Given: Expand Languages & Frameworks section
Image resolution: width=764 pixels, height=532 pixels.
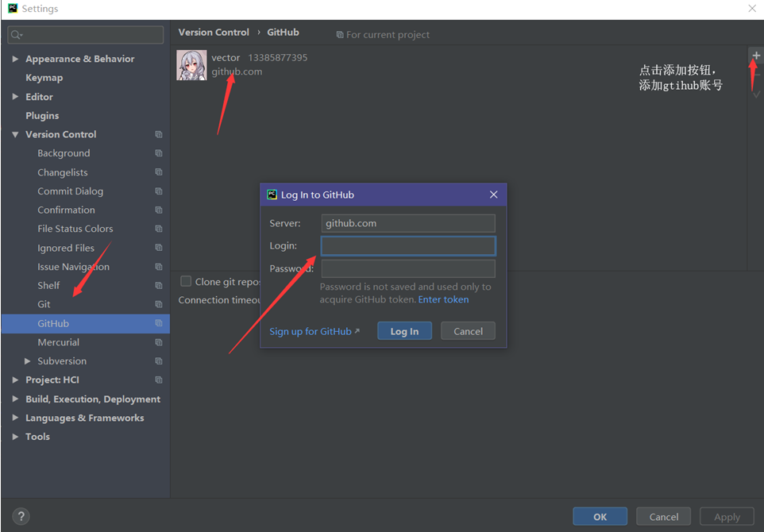Looking at the screenshot, I should 15,418.
